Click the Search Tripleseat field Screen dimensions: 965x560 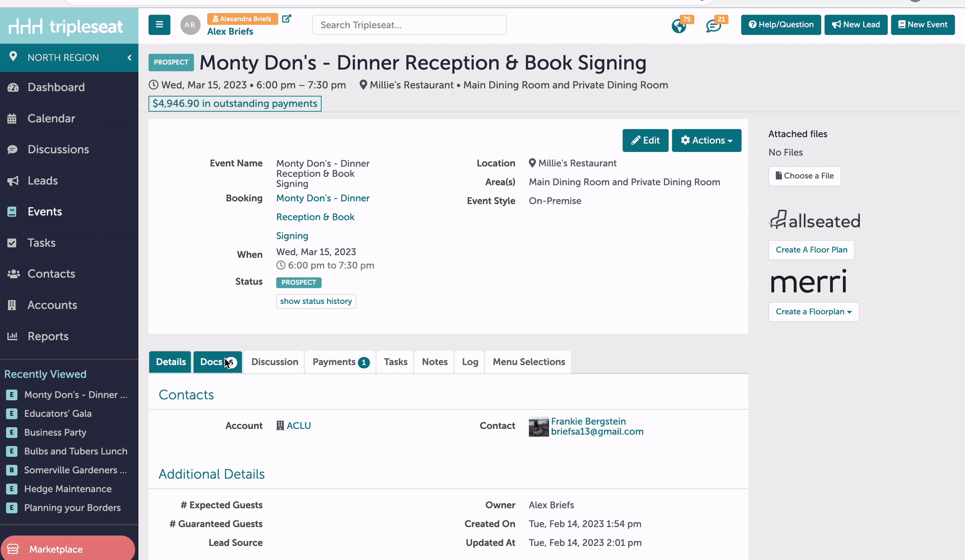click(409, 25)
